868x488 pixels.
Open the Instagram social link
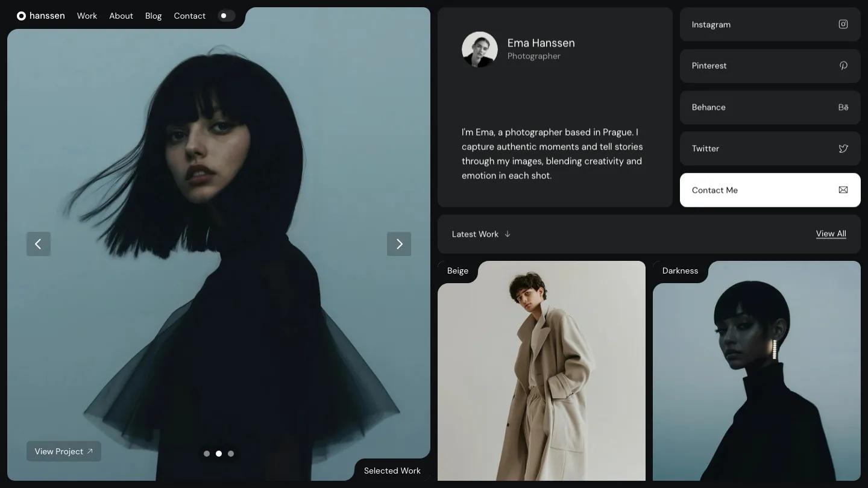coord(770,24)
